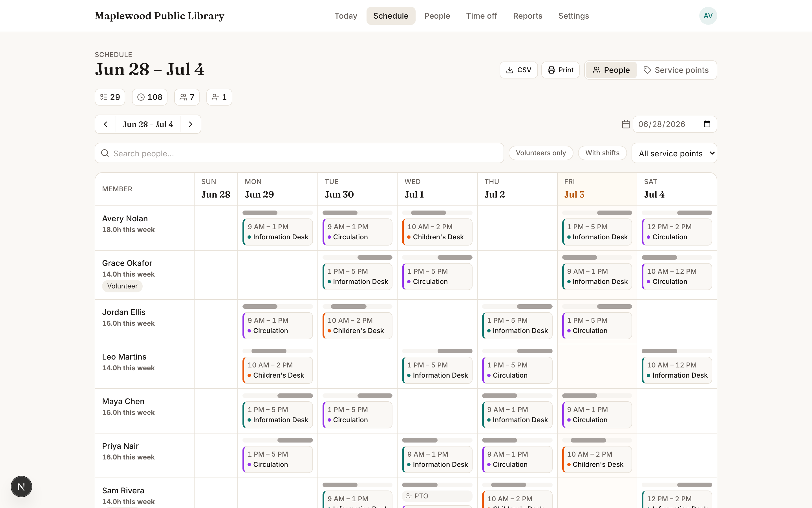Image resolution: width=812 pixels, height=508 pixels.
Task: Click Grace Okafor's 14.0h this week text
Action: coord(128,274)
